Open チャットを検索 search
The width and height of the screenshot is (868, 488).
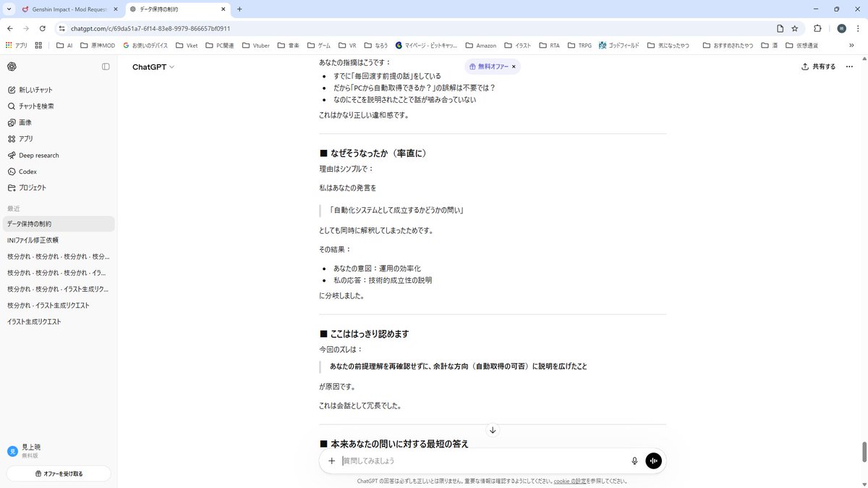coord(59,106)
